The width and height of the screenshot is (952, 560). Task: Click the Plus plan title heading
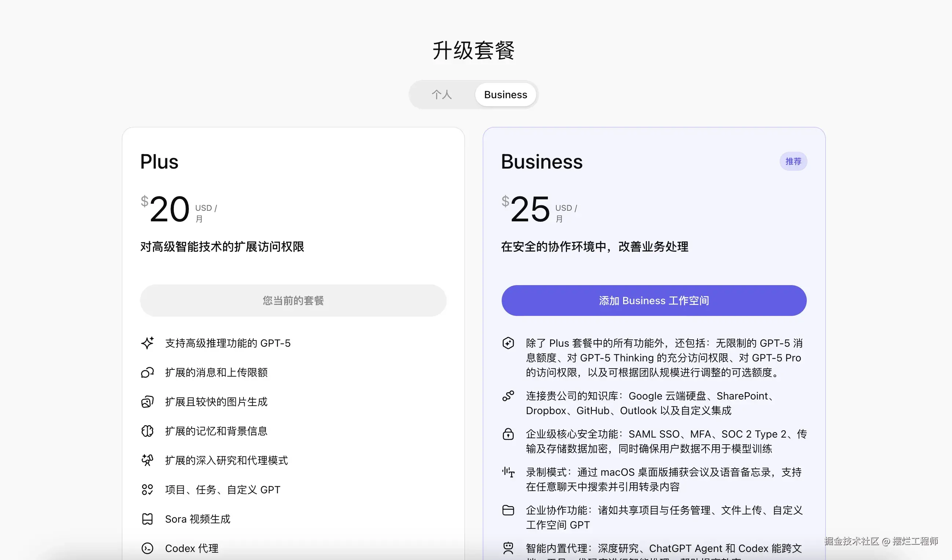tap(159, 162)
